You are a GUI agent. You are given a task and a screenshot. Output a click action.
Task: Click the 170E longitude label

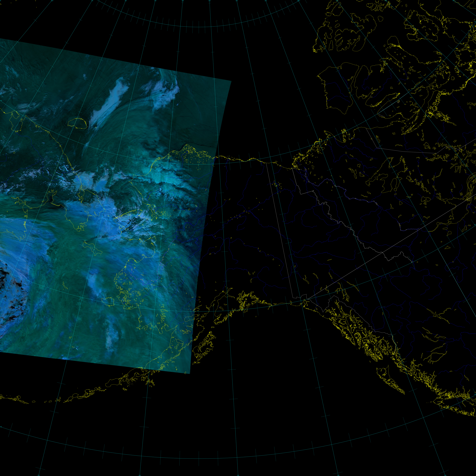(x=92, y=1)
